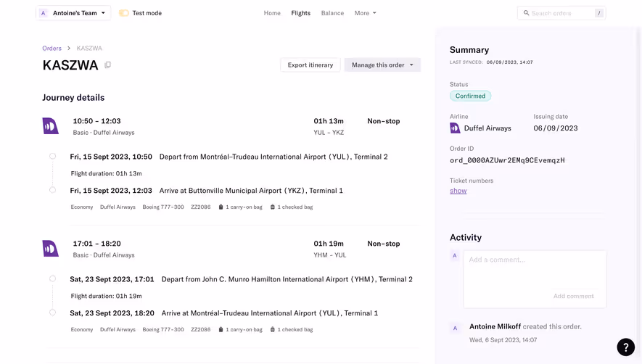Click the YHM – YUL route text

(x=330, y=255)
